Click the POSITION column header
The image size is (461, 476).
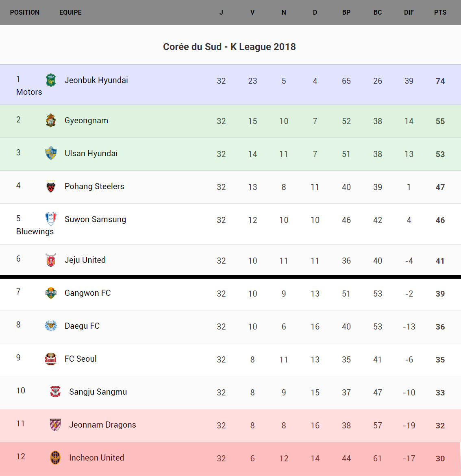25,13
